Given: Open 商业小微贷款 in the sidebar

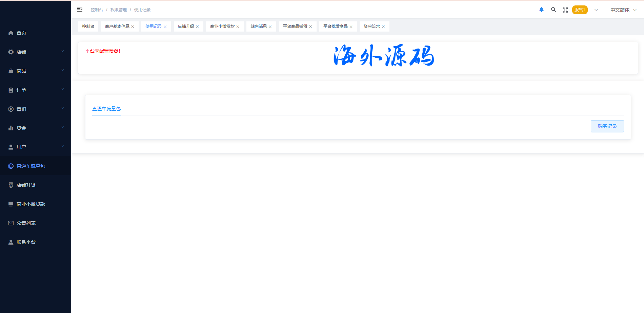Looking at the screenshot, I should pyautogui.click(x=31, y=204).
